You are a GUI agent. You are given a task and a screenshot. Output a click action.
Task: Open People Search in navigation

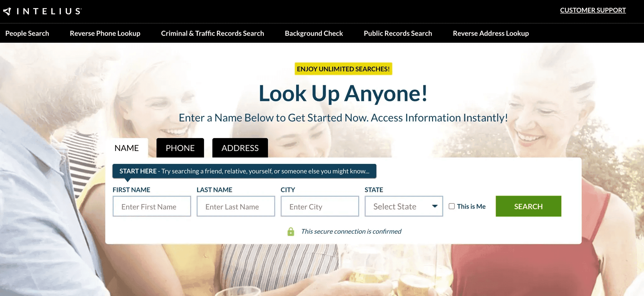[x=27, y=33]
